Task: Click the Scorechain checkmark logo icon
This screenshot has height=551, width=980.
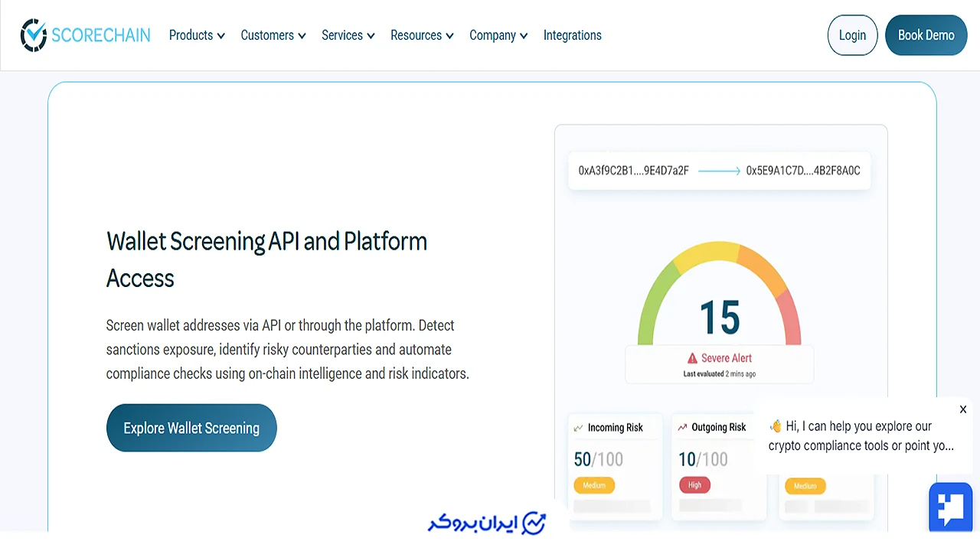Action: click(34, 35)
